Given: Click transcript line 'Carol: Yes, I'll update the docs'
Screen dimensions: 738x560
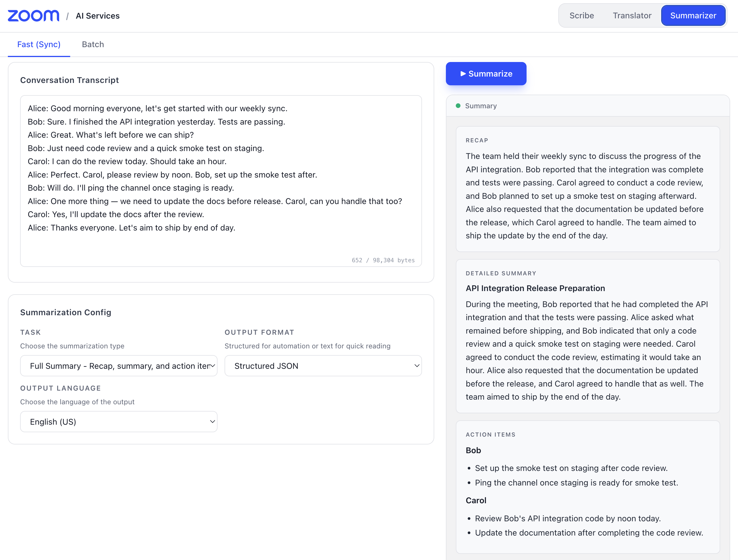Looking at the screenshot, I should point(116,214).
